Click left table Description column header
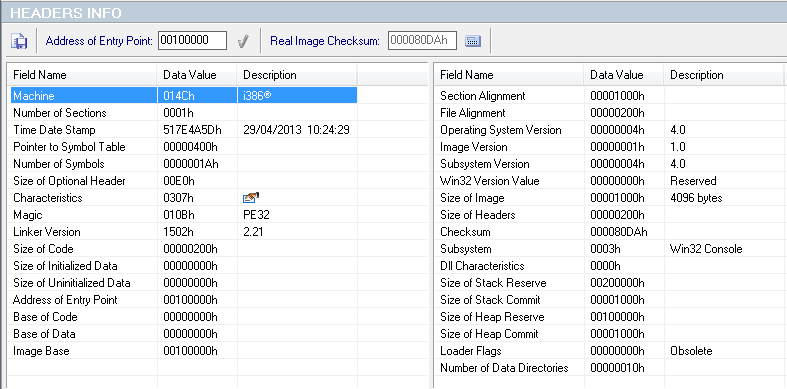 coord(297,75)
